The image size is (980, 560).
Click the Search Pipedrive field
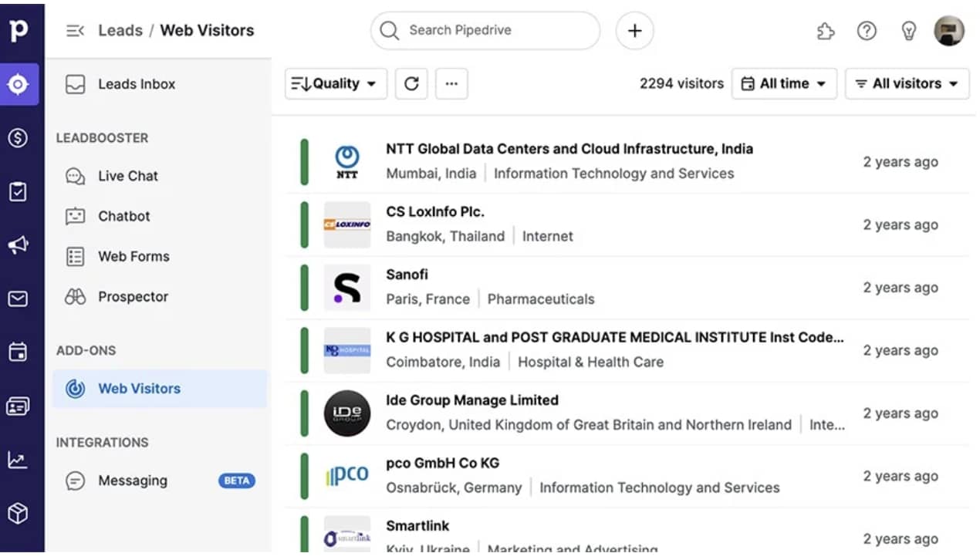pyautogui.click(x=485, y=30)
